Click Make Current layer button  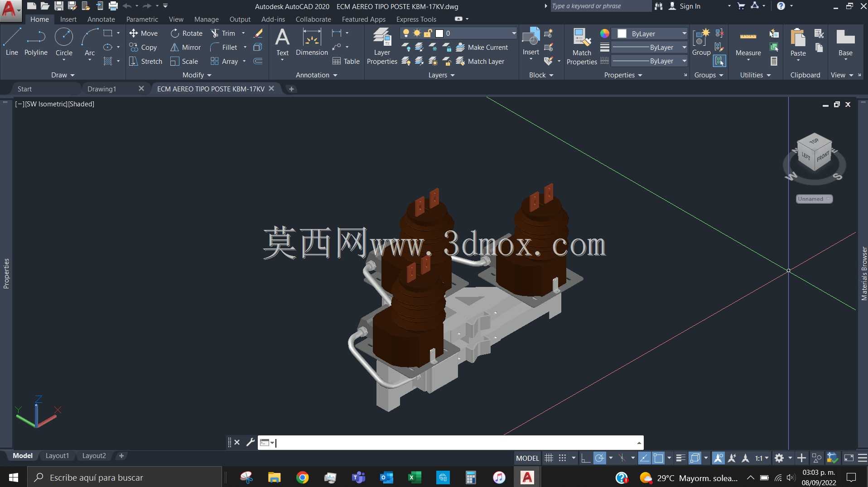(482, 47)
